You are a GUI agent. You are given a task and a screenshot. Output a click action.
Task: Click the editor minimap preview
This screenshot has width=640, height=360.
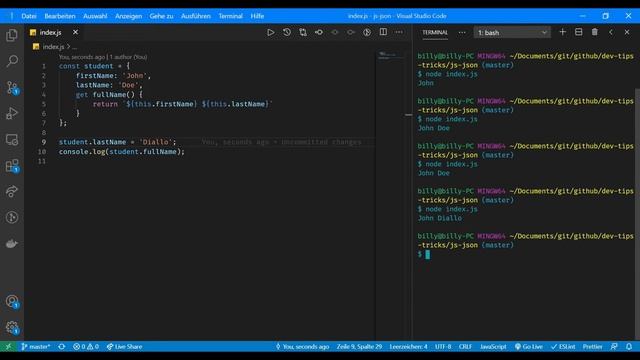390,55
